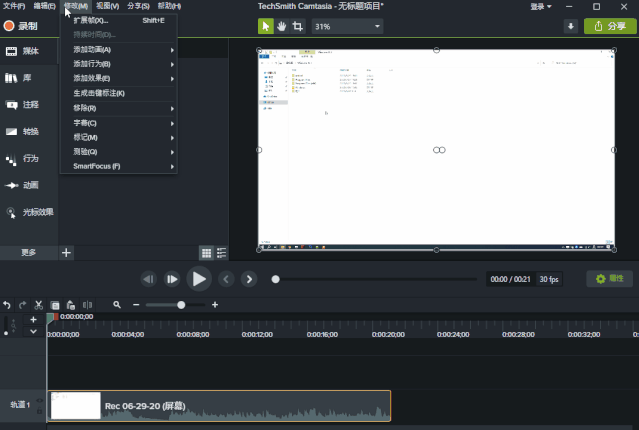The width and height of the screenshot is (639, 430).
Task: Choose Generate Keystroke Callouts entry
Action: [119, 93]
